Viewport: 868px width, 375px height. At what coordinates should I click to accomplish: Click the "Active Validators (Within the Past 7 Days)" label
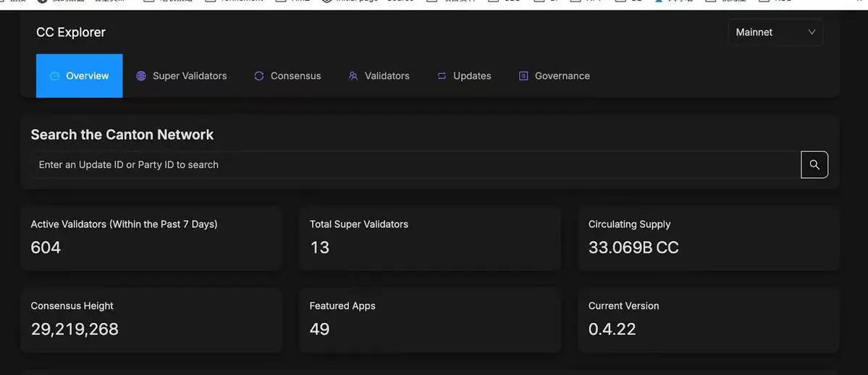(x=124, y=224)
